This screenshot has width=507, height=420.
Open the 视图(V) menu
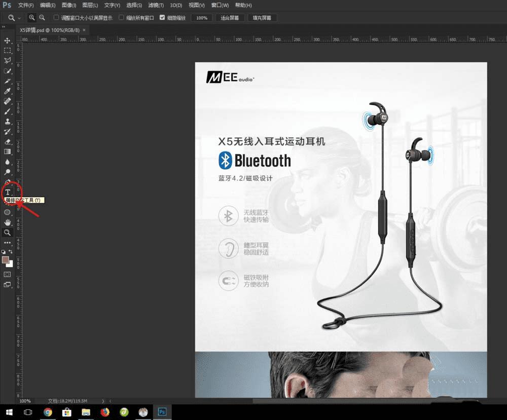197,5
